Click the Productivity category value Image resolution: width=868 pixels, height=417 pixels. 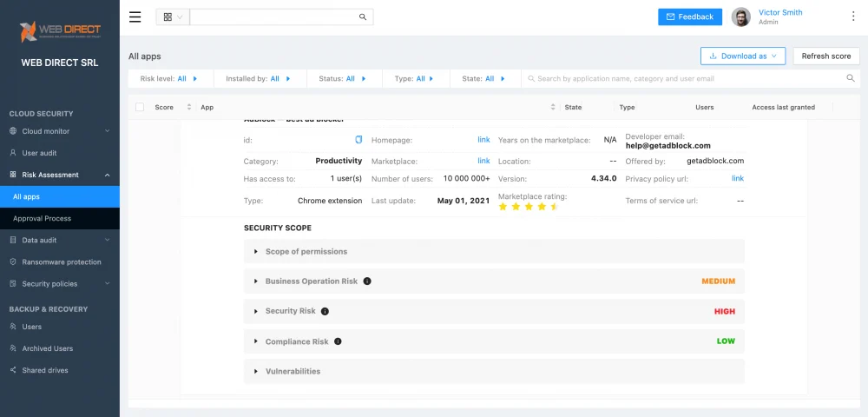(339, 161)
